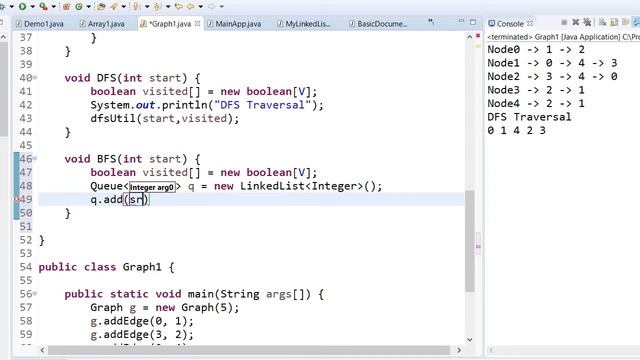Switch to the Array1.java tab
Image resolution: width=640 pixels, height=360 pixels.
pos(102,24)
